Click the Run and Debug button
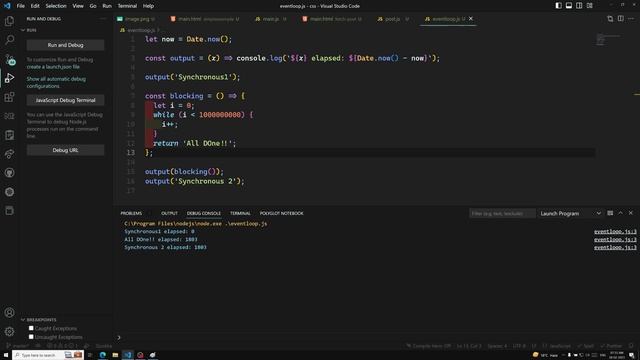Screen dimensions: 640x360 pyautogui.click(x=65, y=45)
